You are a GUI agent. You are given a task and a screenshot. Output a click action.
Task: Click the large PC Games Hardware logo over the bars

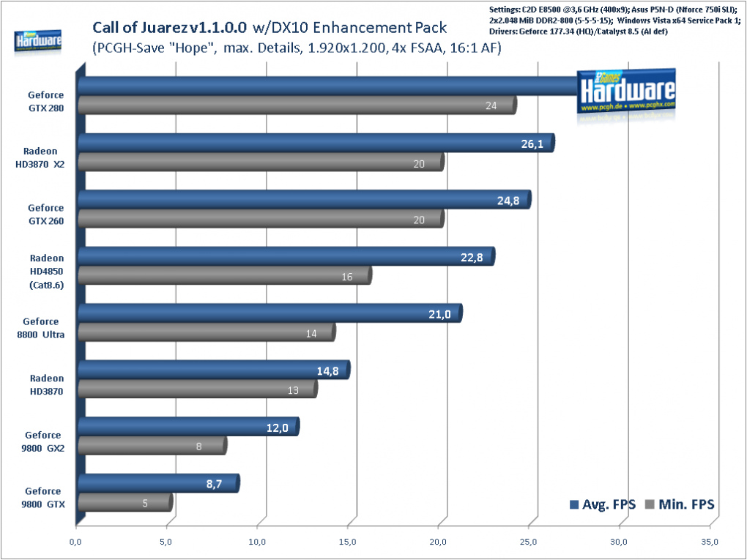626,92
